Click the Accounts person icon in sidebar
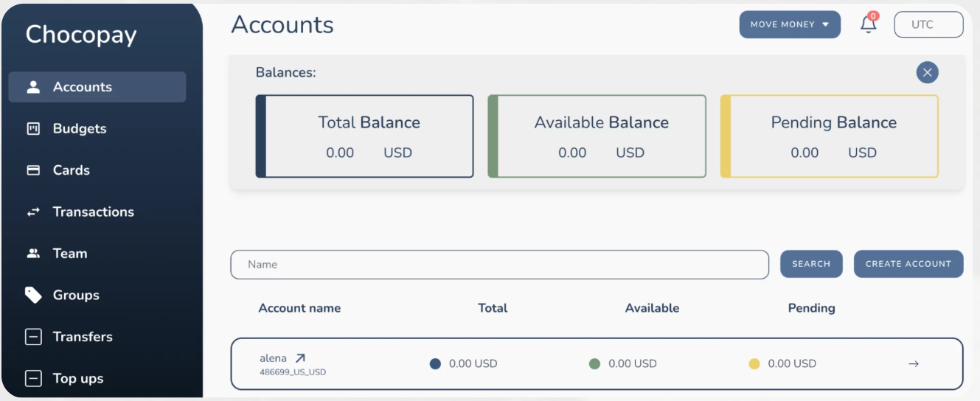The width and height of the screenshot is (980, 401). click(33, 87)
